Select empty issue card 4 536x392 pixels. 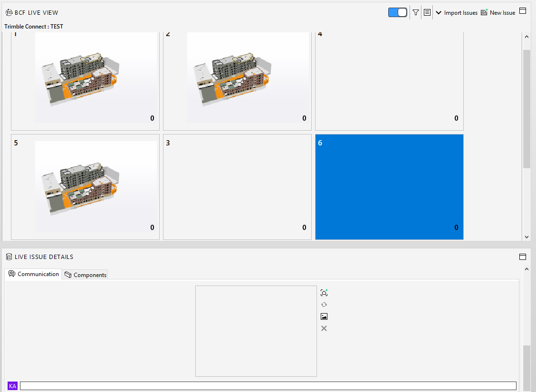[x=389, y=81]
